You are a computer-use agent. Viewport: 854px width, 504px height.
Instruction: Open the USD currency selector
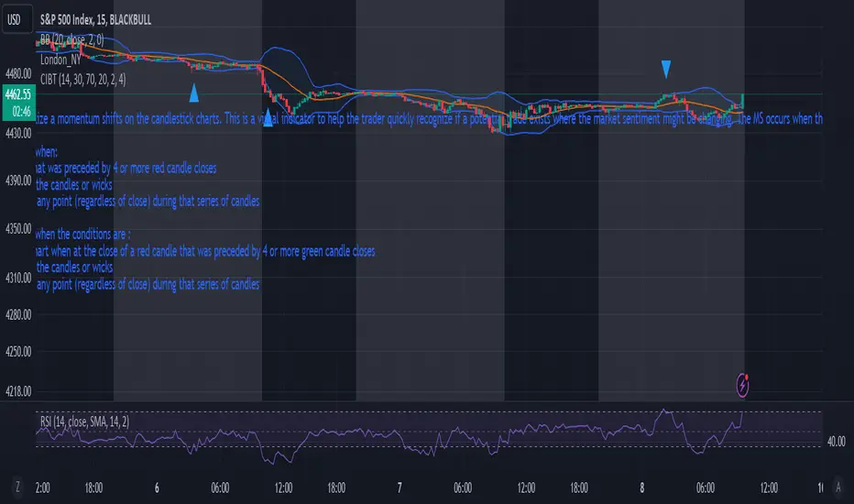point(16,19)
